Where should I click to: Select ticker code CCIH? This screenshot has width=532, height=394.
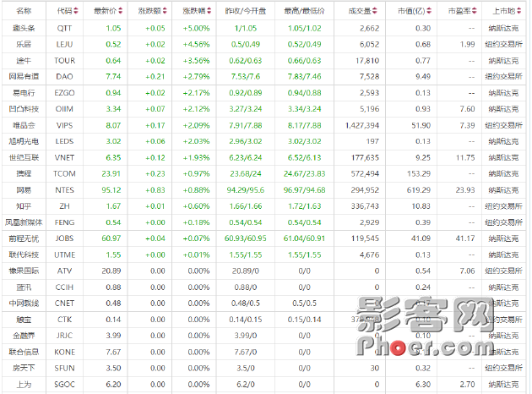pos(64,287)
